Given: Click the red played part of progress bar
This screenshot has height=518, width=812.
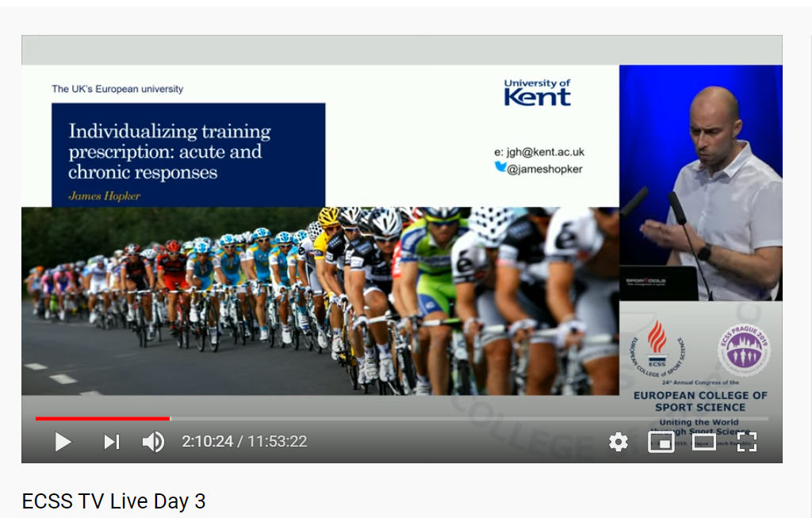Looking at the screenshot, I should click(101, 418).
